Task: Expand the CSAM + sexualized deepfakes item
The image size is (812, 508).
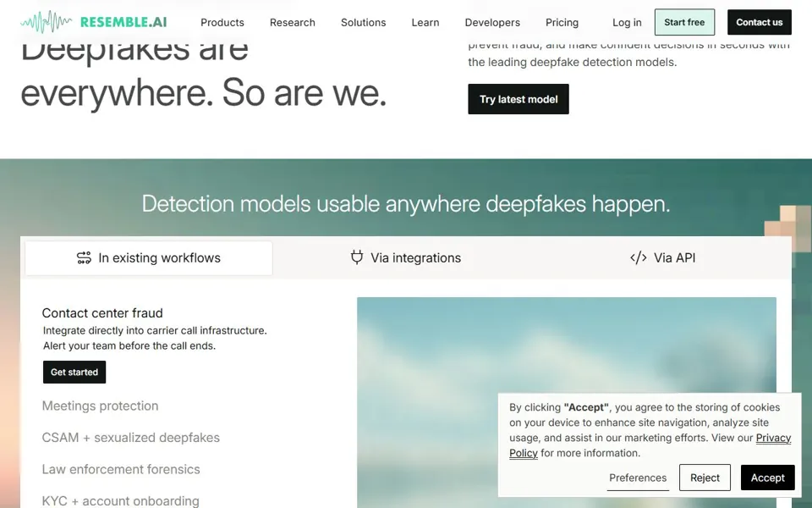Action: [x=130, y=438]
